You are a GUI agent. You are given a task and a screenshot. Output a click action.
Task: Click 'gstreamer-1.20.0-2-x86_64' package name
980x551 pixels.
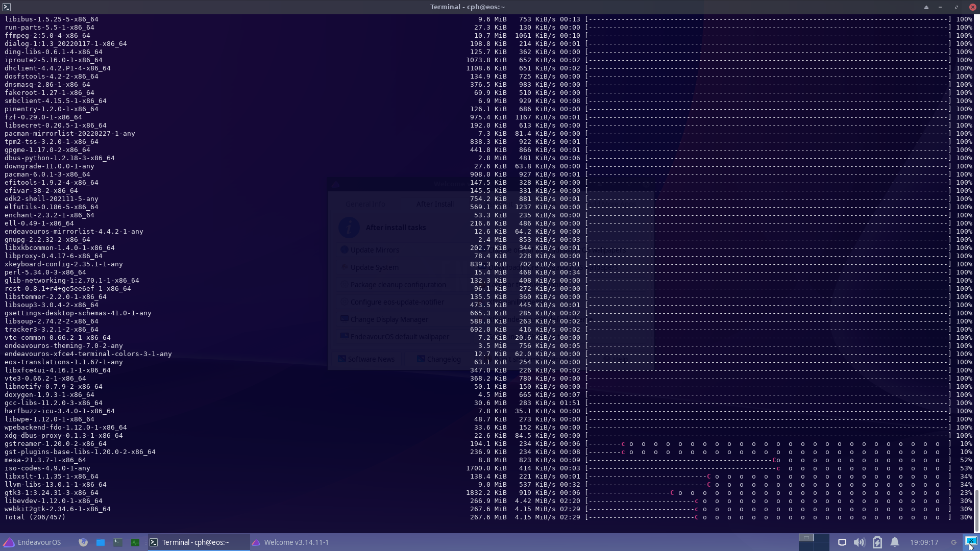click(x=55, y=444)
